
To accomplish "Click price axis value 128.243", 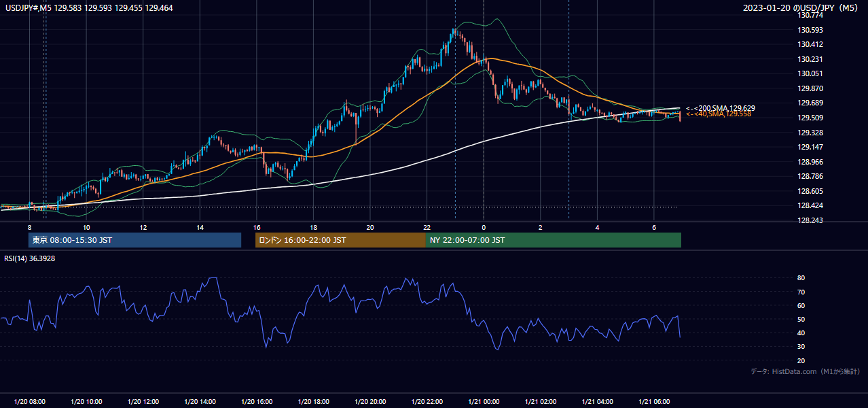I will 810,221.
